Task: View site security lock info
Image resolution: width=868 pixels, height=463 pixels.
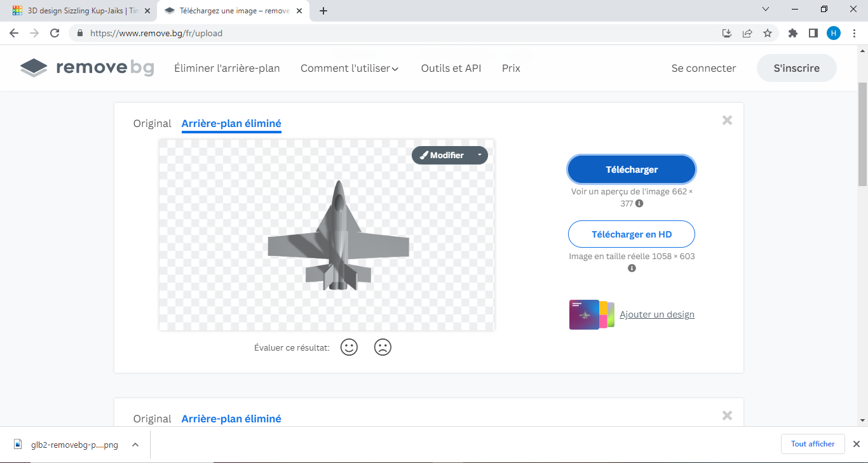Action: [80, 33]
